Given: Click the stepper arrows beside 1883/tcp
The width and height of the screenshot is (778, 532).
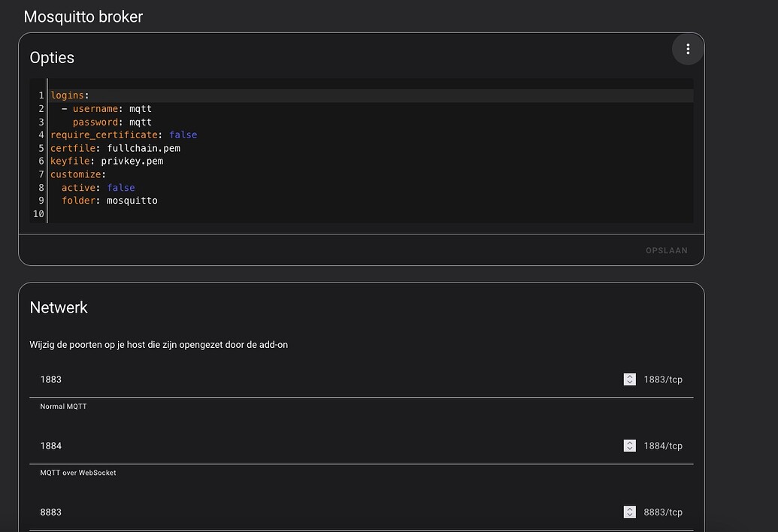Looking at the screenshot, I should coord(629,379).
